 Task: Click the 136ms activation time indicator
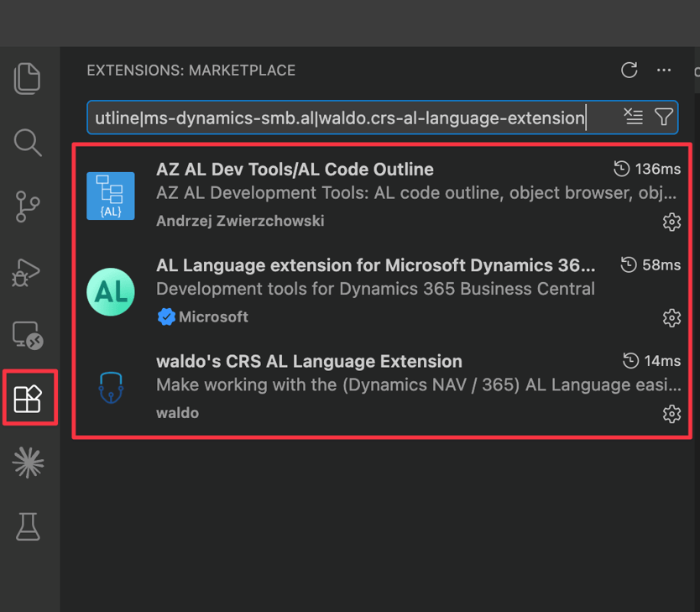tap(647, 170)
